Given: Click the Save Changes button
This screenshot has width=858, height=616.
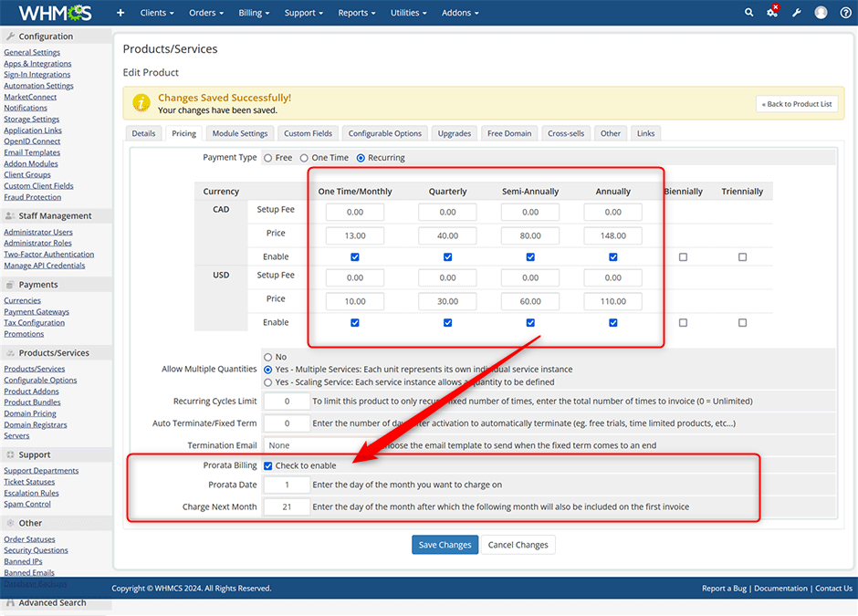Looking at the screenshot, I should coord(443,545).
